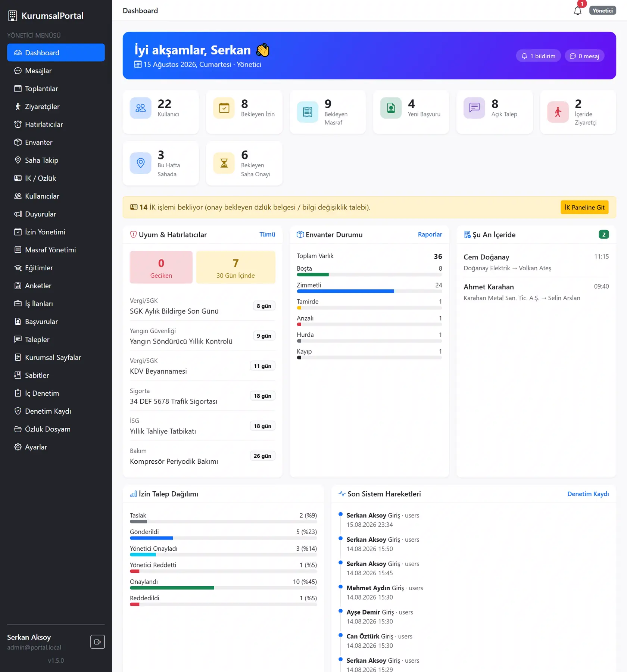Screen dimensions: 627x672
Task: Click the 0 mesaj pill button
Action: tap(584, 56)
